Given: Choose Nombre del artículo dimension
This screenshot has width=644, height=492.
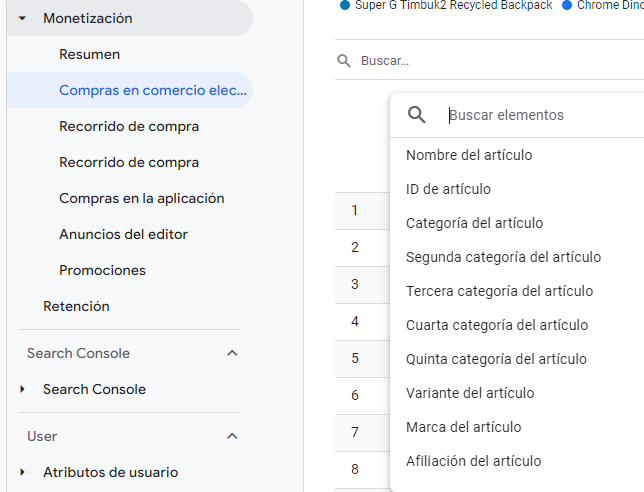Looking at the screenshot, I should [x=469, y=155].
